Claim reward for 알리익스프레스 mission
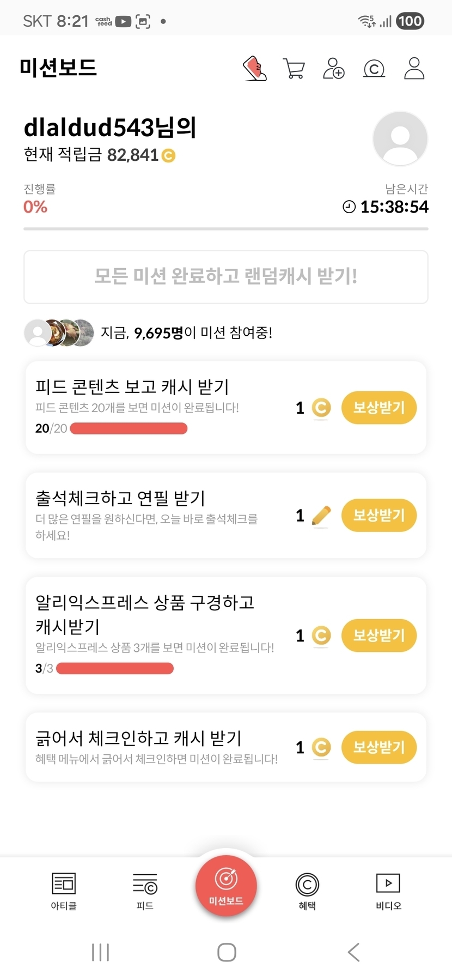The height and width of the screenshot is (980, 452). (x=378, y=636)
